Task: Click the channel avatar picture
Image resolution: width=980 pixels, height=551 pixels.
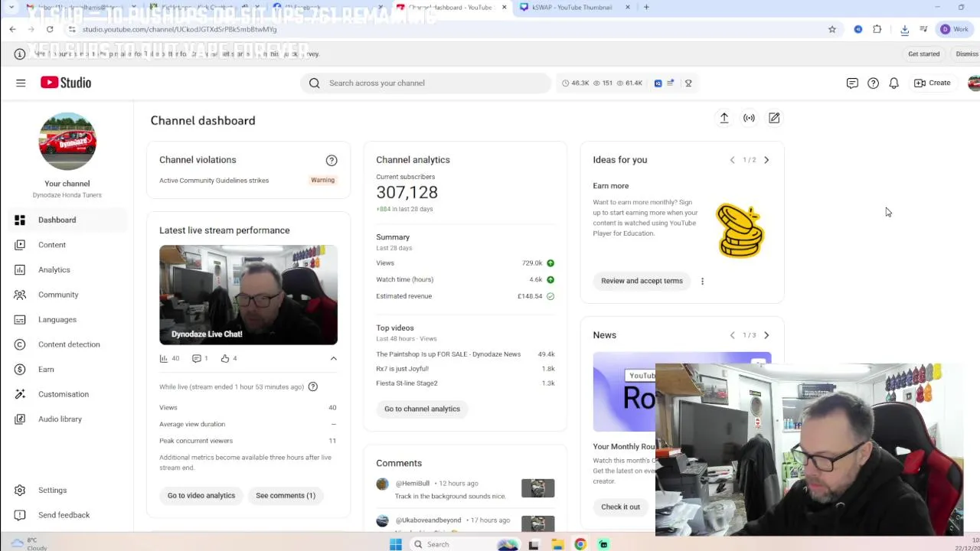Action: coord(67,142)
